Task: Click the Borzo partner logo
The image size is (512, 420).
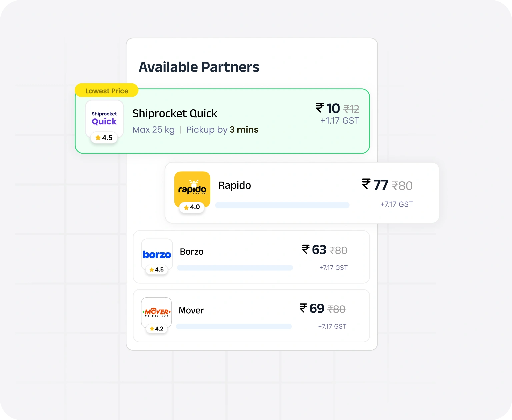Action: [157, 254]
